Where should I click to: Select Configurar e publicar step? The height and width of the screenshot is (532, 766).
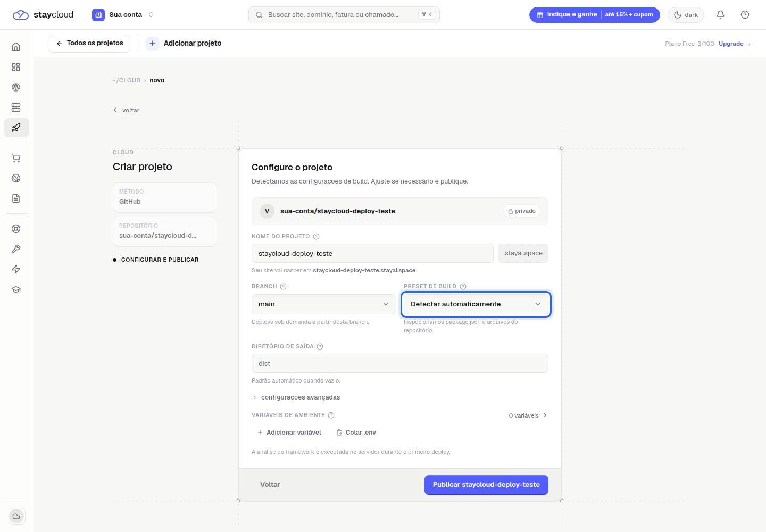[x=156, y=260]
